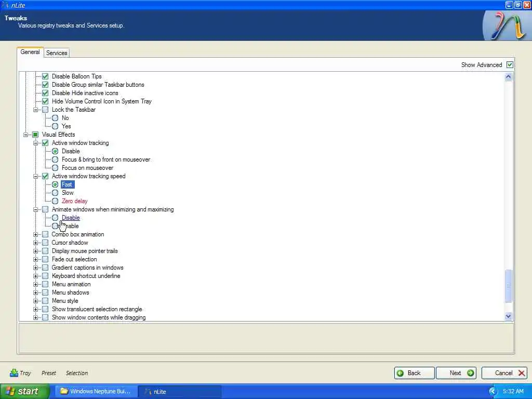The height and width of the screenshot is (399, 532).
Task: Expand the Combo box animation node
Action: tap(35, 234)
